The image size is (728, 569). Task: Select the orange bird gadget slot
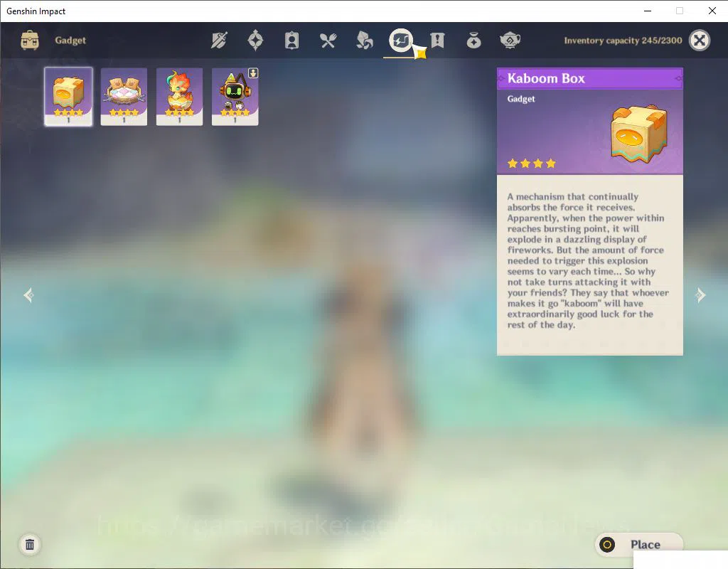(179, 97)
